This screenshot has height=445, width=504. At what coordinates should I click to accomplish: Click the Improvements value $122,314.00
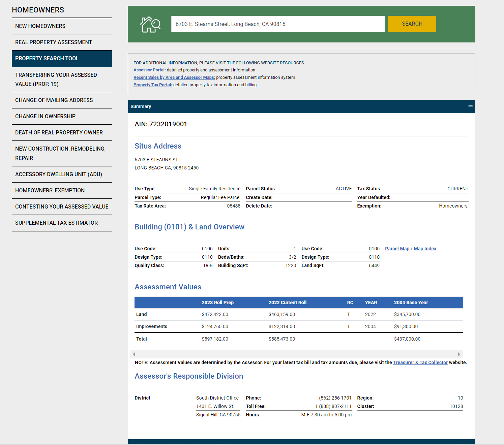click(x=281, y=326)
